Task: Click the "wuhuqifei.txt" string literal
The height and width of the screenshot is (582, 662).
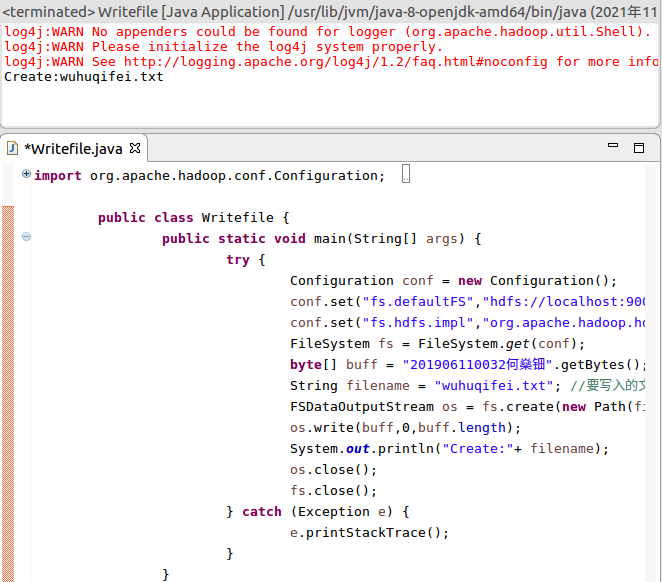Action: pyautogui.click(x=494, y=386)
